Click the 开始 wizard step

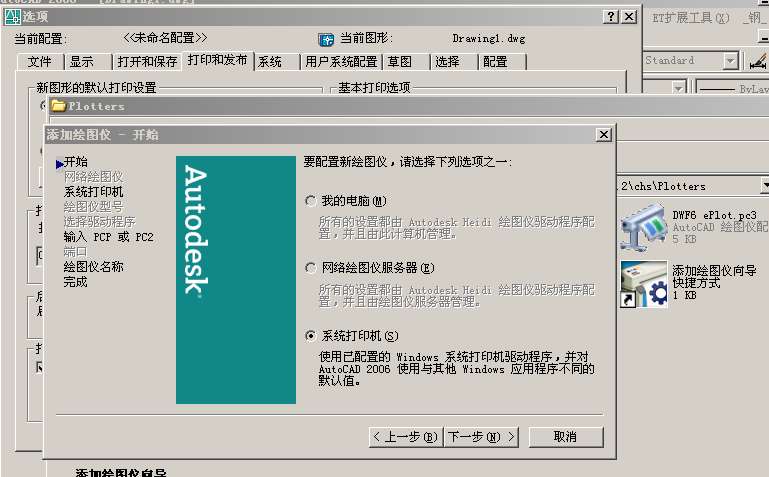pos(76,162)
